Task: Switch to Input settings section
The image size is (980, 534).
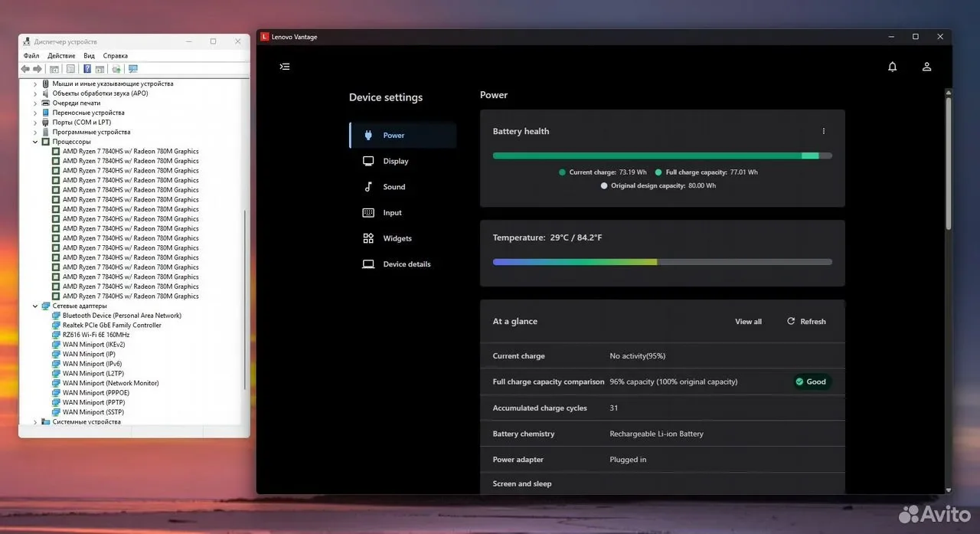Action: pos(403,213)
